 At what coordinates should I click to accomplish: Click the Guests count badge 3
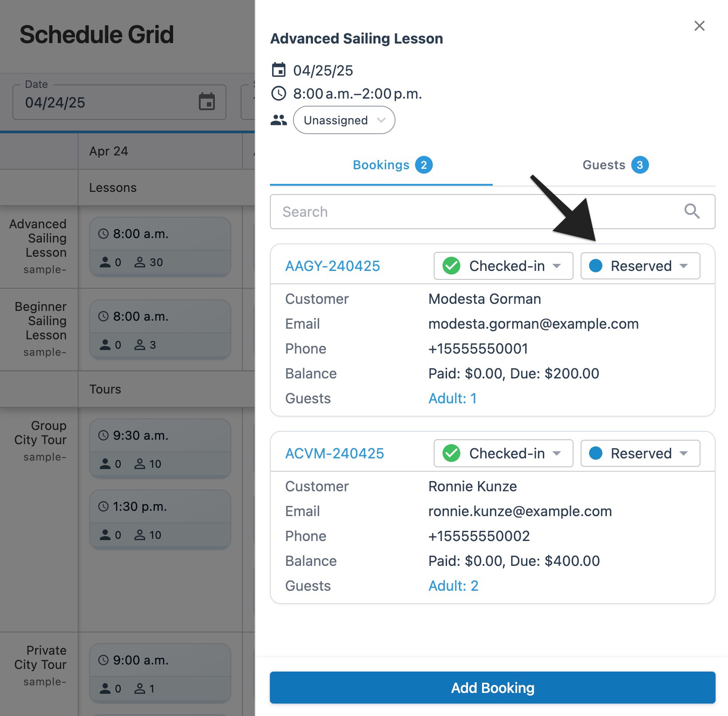(640, 165)
